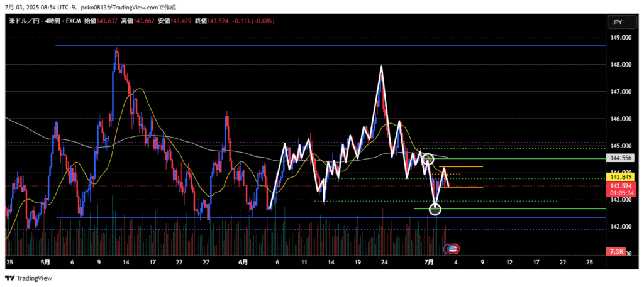Screen dimensions: 644x287
Task: Select the upper orange horizontal line segment
Action: 464,166
